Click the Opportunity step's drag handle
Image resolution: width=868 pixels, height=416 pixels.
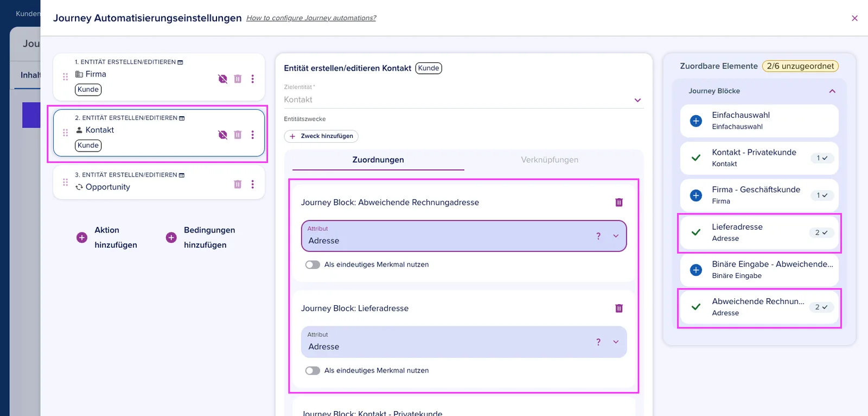[66, 182]
